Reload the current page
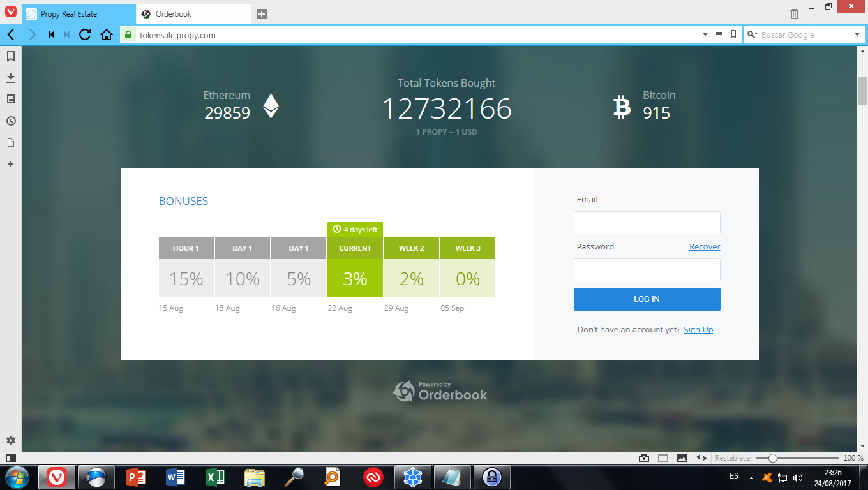Image resolution: width=868 pixels, height=490 pixels. click(85, 34)
